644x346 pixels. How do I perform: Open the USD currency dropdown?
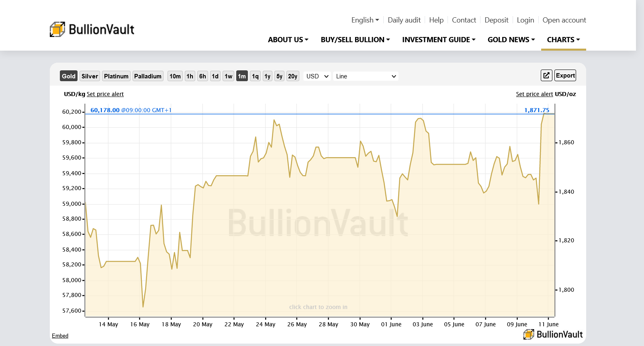[x=317, y=76]
